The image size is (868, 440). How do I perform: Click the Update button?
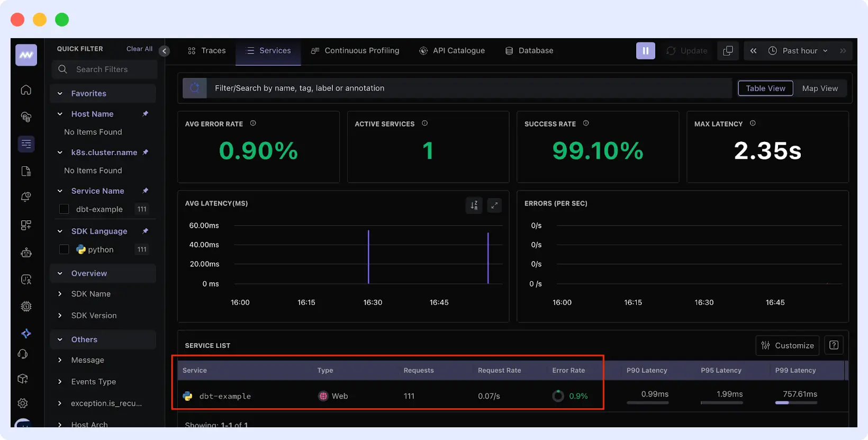pyautogui.click(x=687, y=51)
